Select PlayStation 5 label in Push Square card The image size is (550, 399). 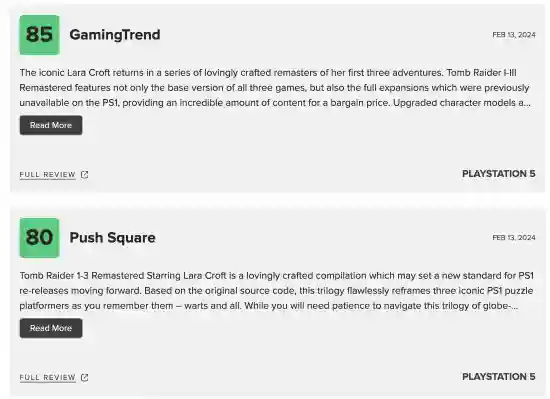point(498,377)
